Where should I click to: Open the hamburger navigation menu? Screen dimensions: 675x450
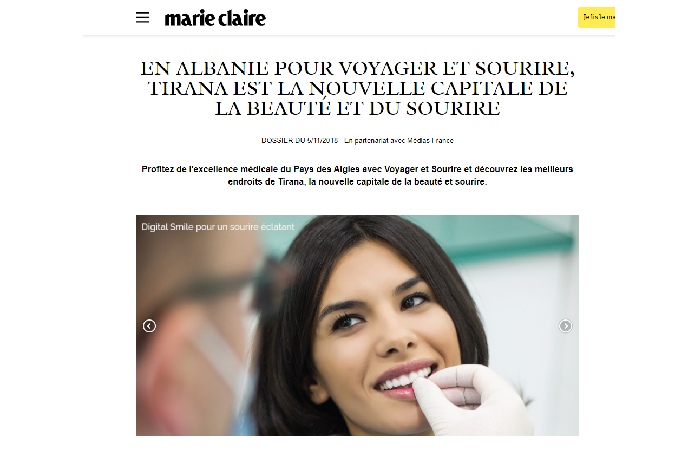142,18
